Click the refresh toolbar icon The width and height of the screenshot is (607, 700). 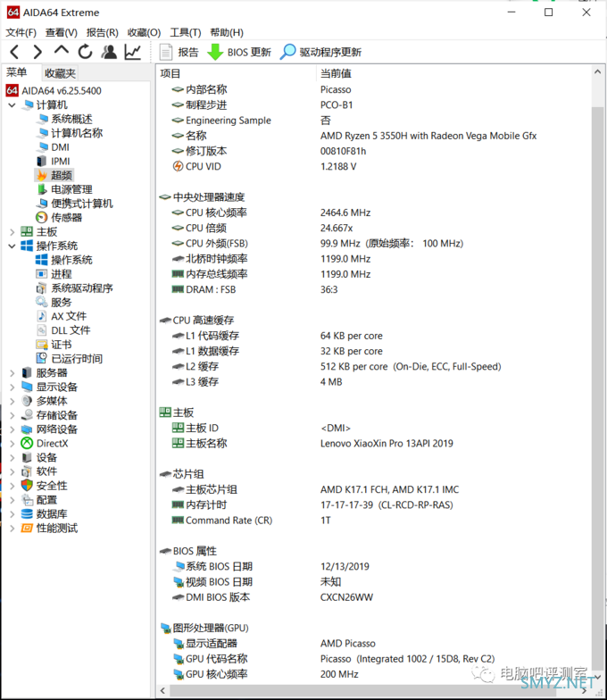click(x=86, y=52)
